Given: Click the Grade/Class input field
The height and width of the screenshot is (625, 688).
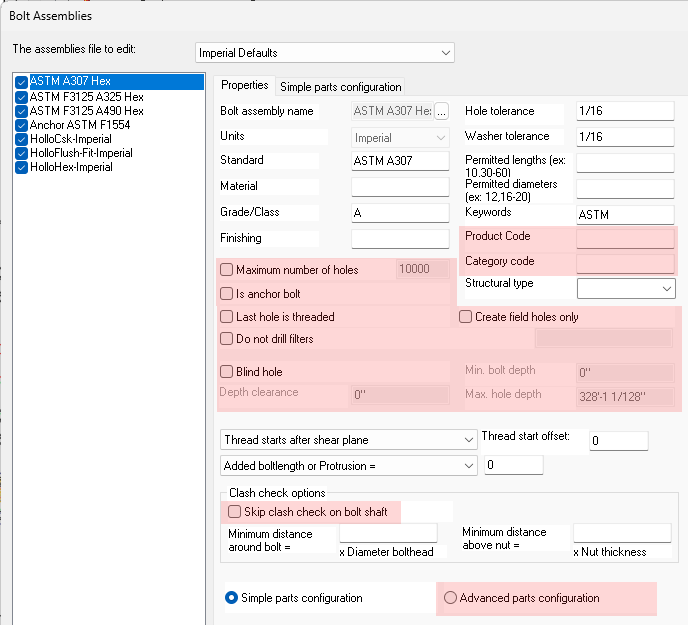Looking at the screenshot, I should click(400, 213).
